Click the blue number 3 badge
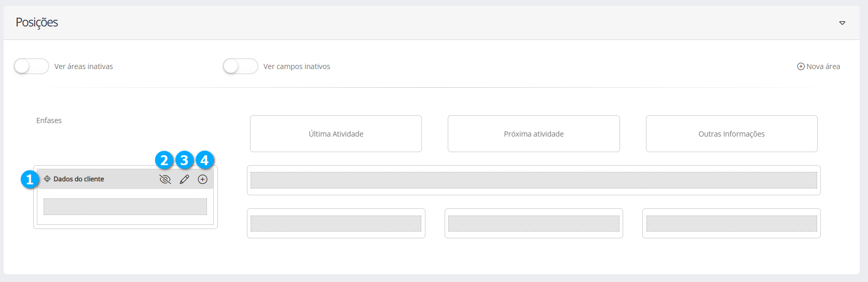The image size is (868, 282). (184, 160)
